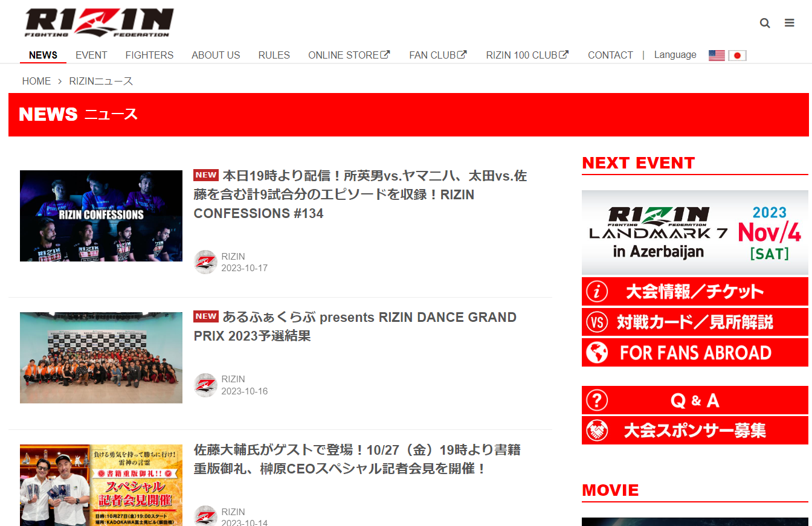The width and height of the screenshot is (812, 526).
Task: Click date 2023-10-16 under second article
Action: [x=244, y=391]
